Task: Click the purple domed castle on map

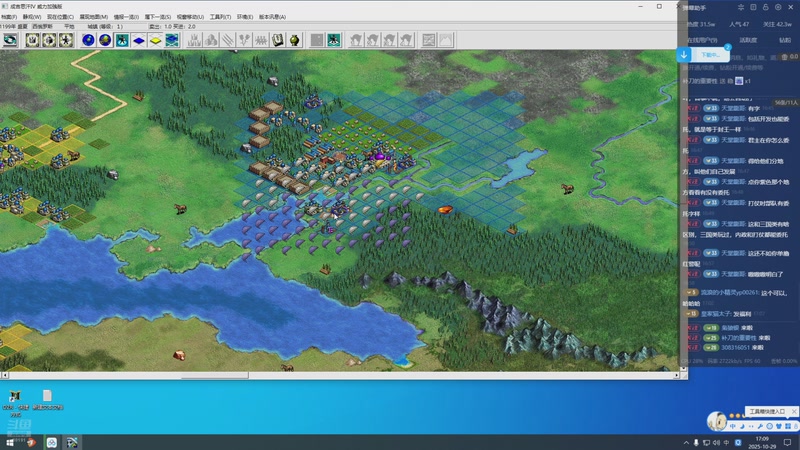Action: click(380, 156)
